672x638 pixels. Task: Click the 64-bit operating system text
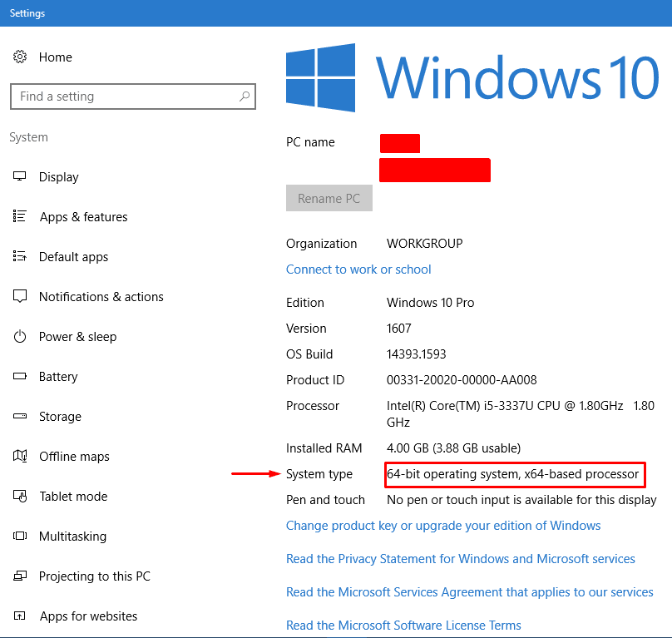pos(512,474)
